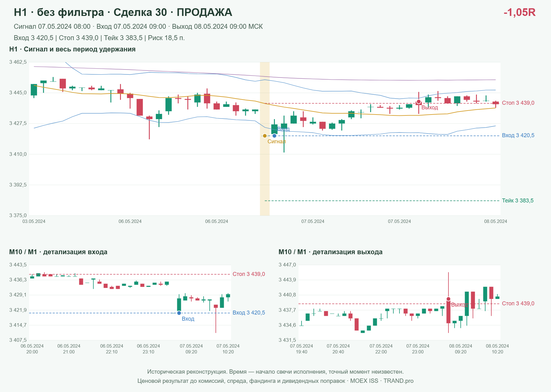Image resolution: width=551 pixels, height=392 pixels.
Task: Click the "07.05.2024 22:00" time label
Action: [x=381, y=349]
